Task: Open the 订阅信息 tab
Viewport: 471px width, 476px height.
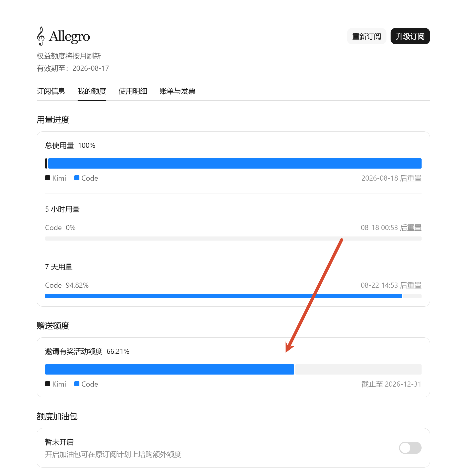Action: click(51, 91)
